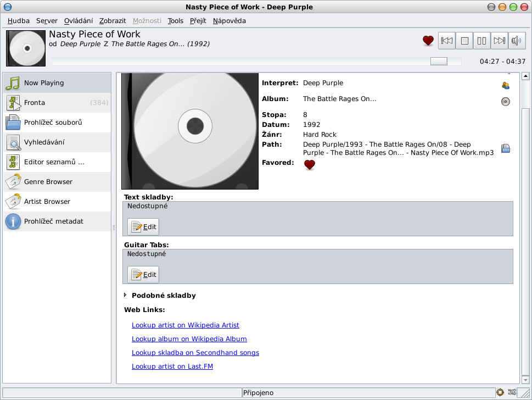
Task: Click the scrollbar up arrow
Action: click(x=524, y=76)
